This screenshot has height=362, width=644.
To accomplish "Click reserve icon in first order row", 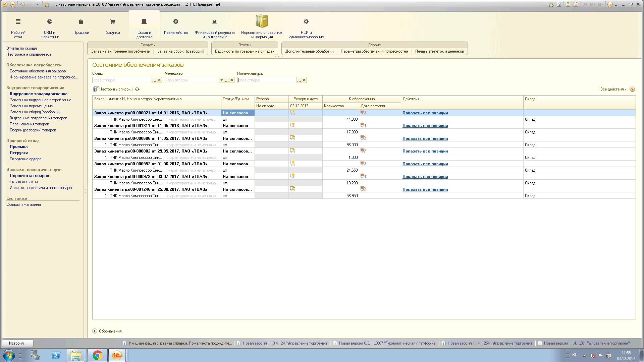I will click(x=293, y=113).
